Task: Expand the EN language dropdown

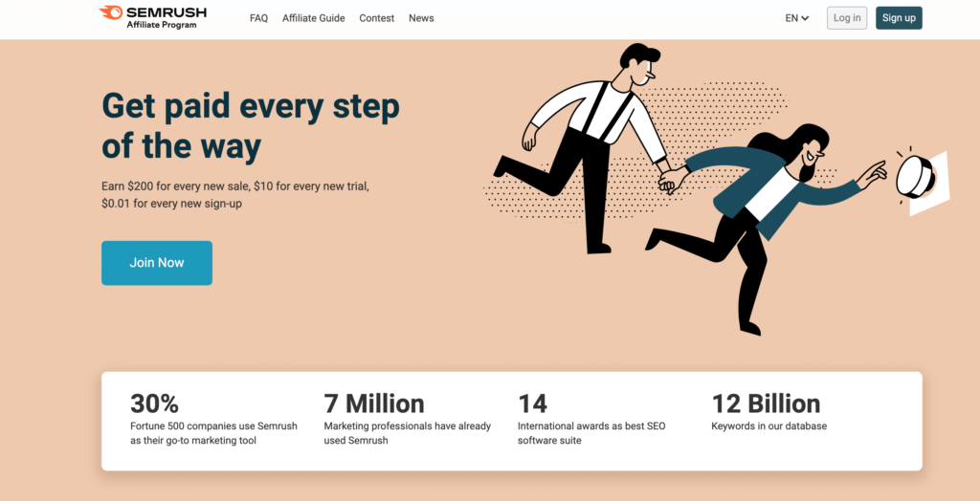Action: [797, 18]
